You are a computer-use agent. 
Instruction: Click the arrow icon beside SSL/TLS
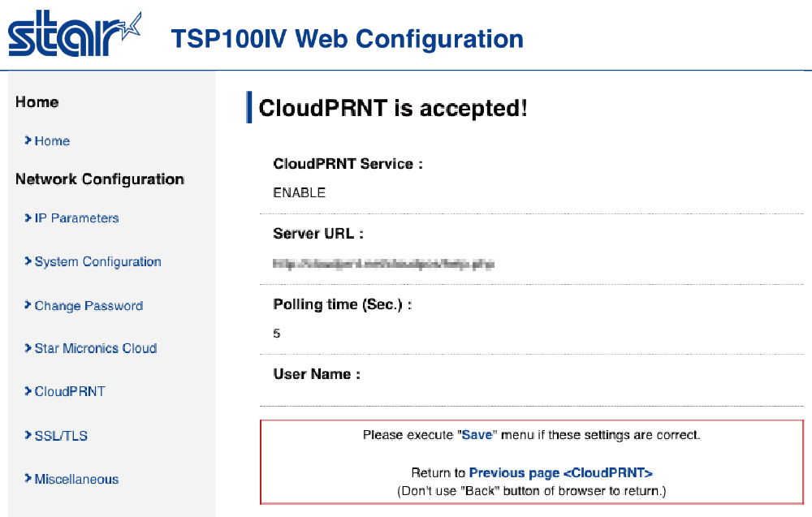28,437
